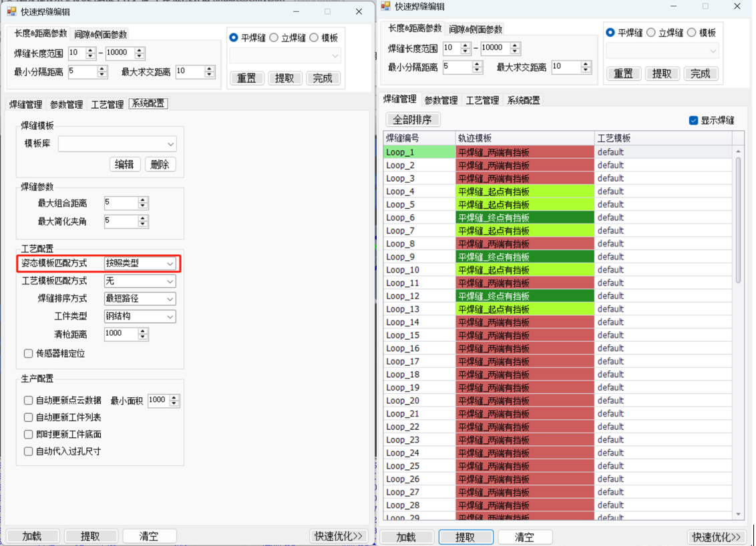Decrease 最大简化夹角 with its down arrow
This screenshot has height=546, width=756.
[x=142, y=224]
